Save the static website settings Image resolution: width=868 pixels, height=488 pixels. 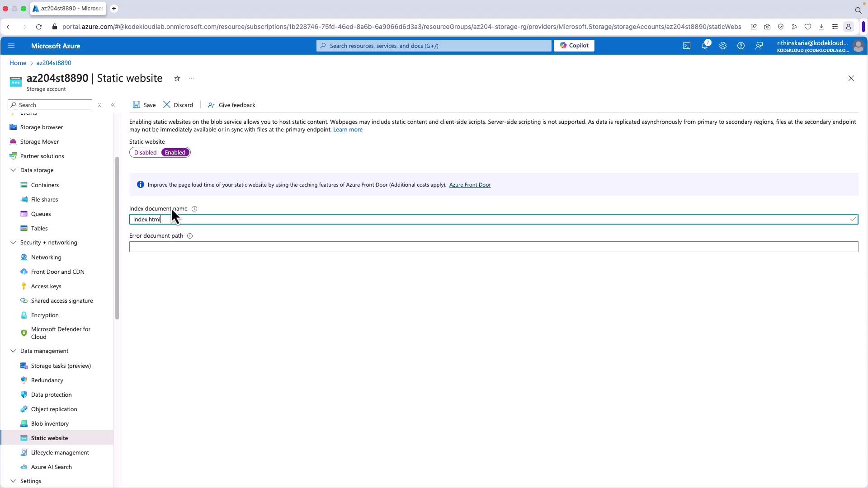(x=144, y=105)
